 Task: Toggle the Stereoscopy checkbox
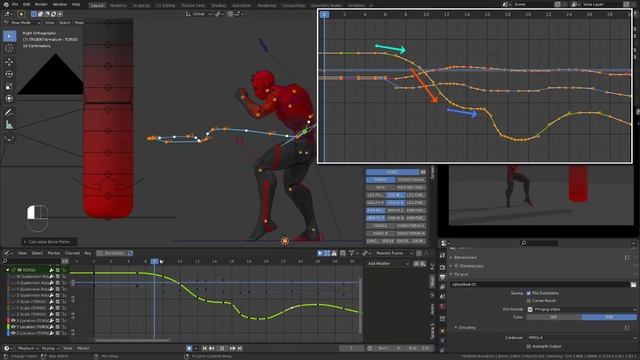point(456,266)
